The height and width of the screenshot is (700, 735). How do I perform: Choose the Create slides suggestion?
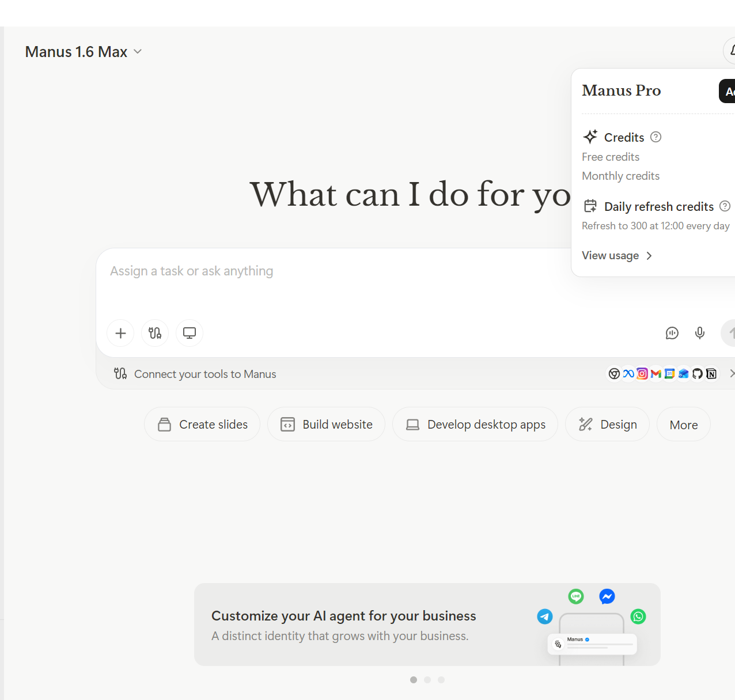pos(202,425)
